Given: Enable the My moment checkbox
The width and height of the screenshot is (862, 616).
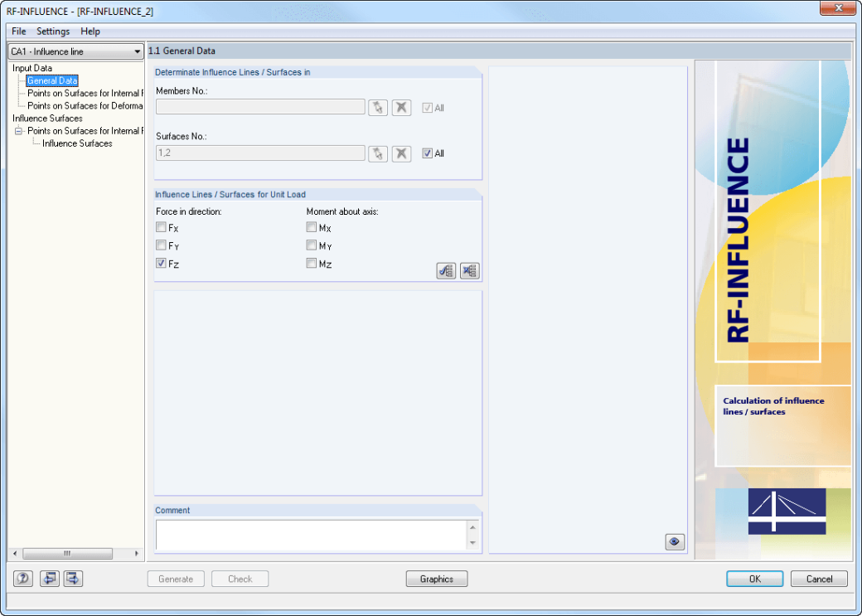Looking at the screenshot, I should (x=312, y=245).
